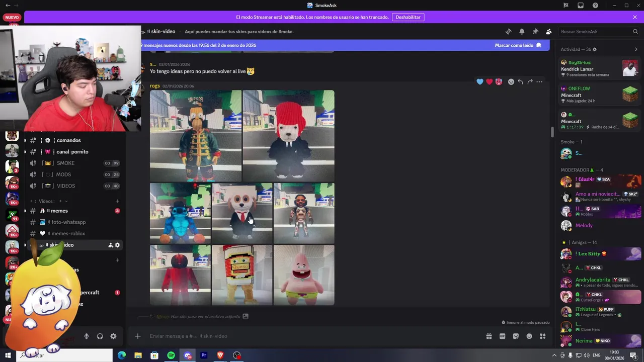Open the inbox icon in title bar

581,6
